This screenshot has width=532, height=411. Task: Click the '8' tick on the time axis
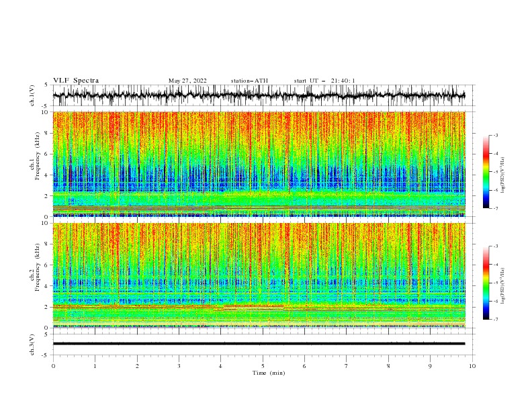(388, 366)
